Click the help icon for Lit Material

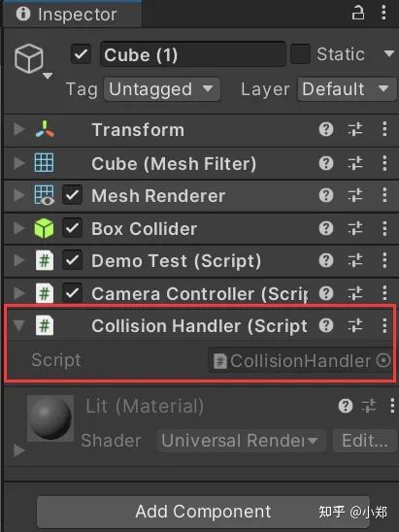pos(346,406)
